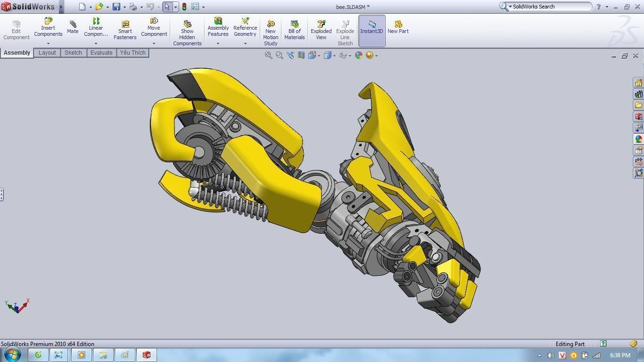Click the status bar quick tips button

pyautogui.click(x=603, y=344)
